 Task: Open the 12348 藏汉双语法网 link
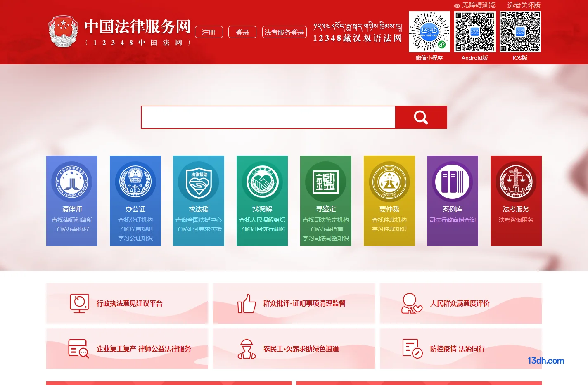(x=358, y=33)
